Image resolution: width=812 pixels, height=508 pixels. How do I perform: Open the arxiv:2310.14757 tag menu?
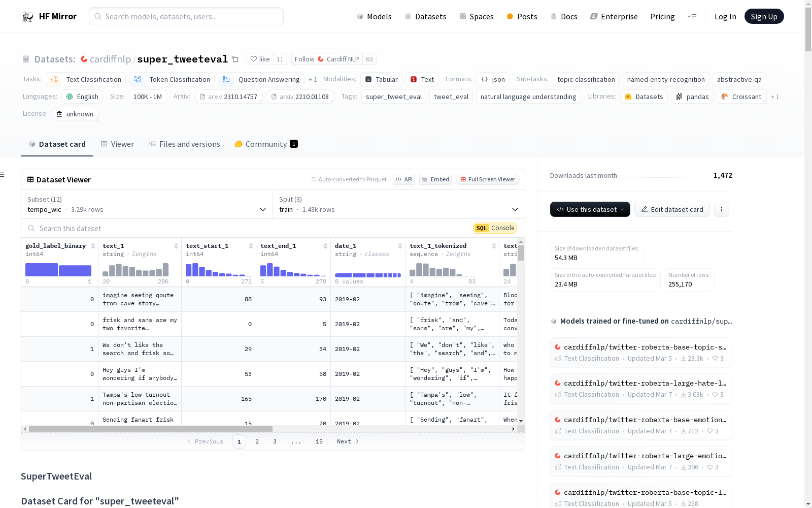pos(228,97)
